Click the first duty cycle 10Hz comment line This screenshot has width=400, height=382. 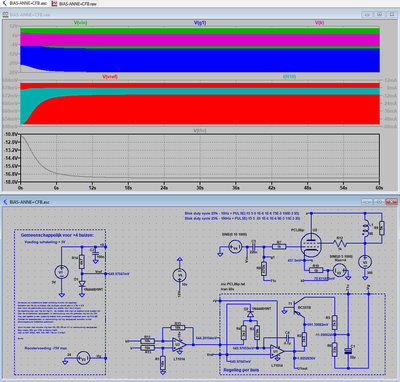242,213
